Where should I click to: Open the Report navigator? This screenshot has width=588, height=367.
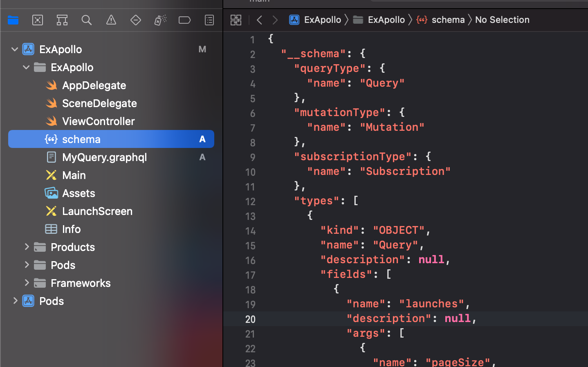209,20
